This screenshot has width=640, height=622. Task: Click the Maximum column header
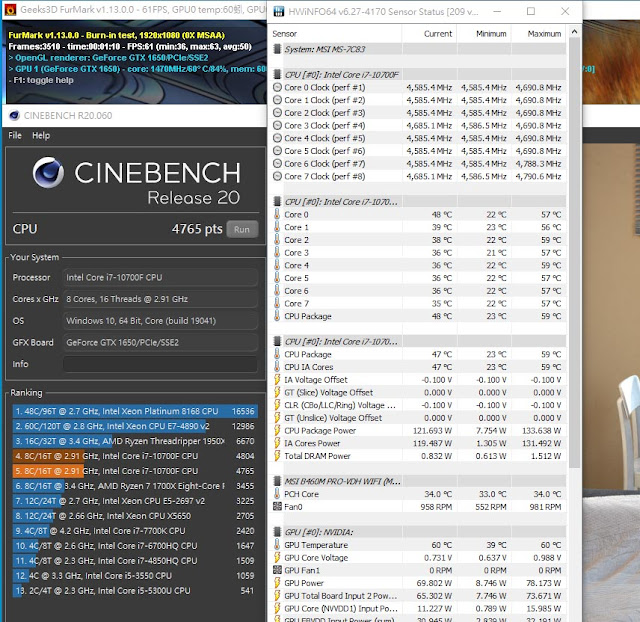544,34
